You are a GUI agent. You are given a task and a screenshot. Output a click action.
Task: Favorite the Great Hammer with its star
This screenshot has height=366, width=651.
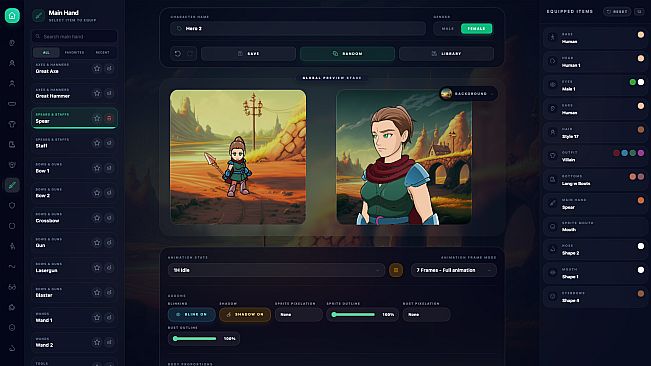pyautogui.click(x=97, y=93)
